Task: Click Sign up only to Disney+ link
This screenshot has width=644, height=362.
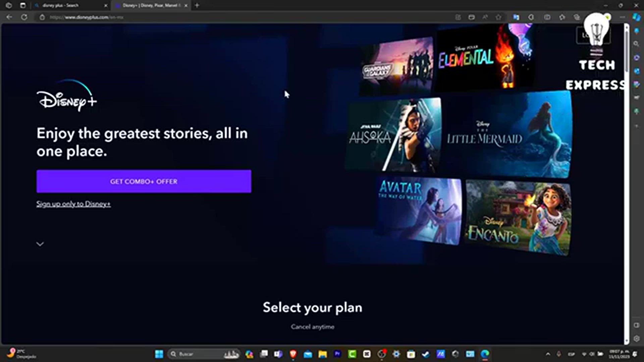Action: 73,204
